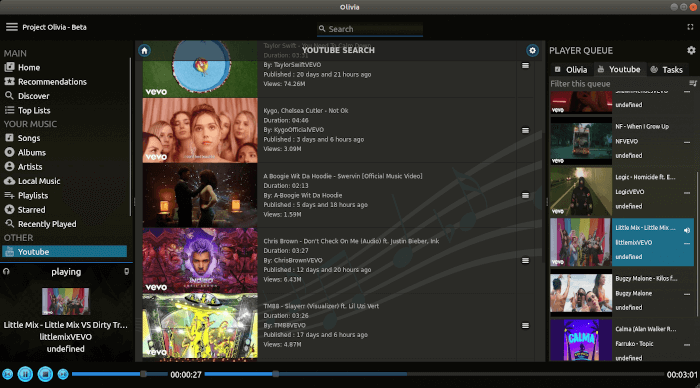Open YouTube search settings gear icon
The height and width of the screenshot is (388, 700).
click(x=532, y=50)
